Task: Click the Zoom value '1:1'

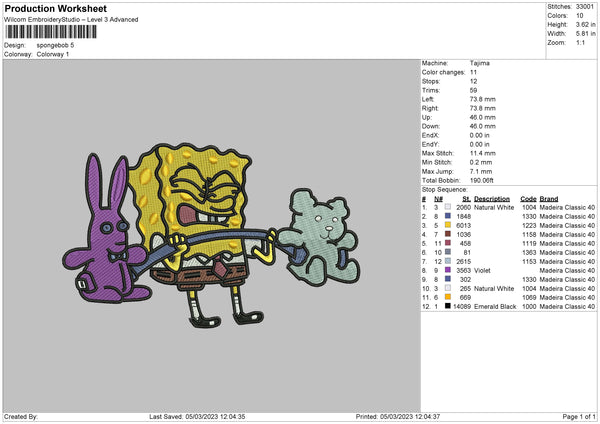Action: tap(580, 42)
